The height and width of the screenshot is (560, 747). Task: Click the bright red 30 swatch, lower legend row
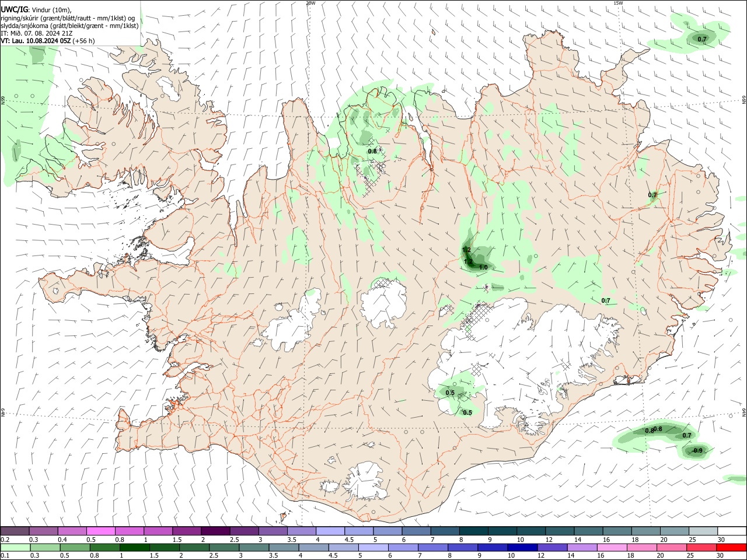pos(731,548)
